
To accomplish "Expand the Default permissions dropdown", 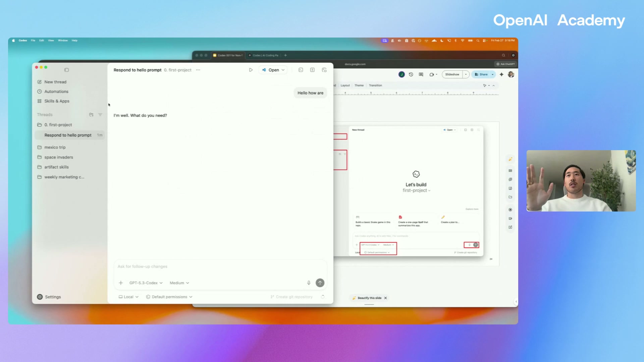I will pyautogui.click(x=169, y=297).
